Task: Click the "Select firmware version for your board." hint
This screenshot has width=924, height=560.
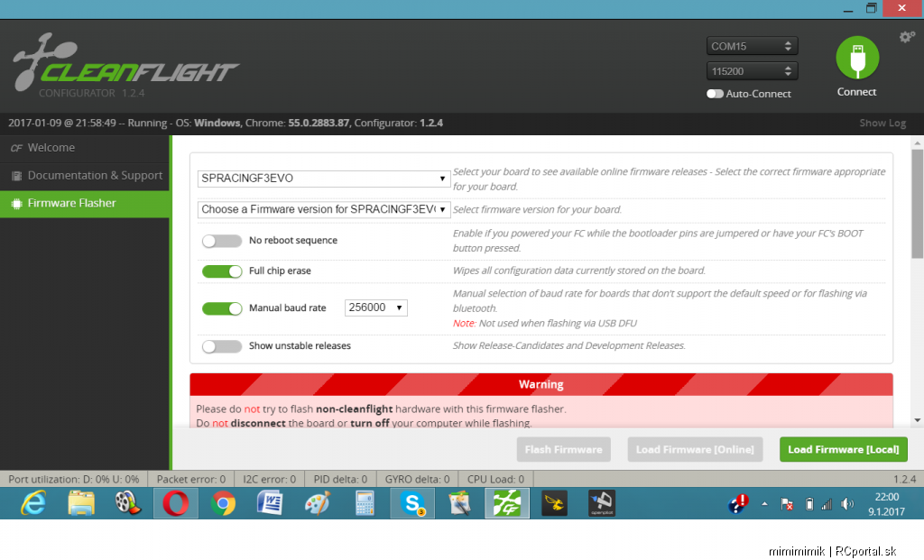Action: pyautogui.click(x=537, y=209)
